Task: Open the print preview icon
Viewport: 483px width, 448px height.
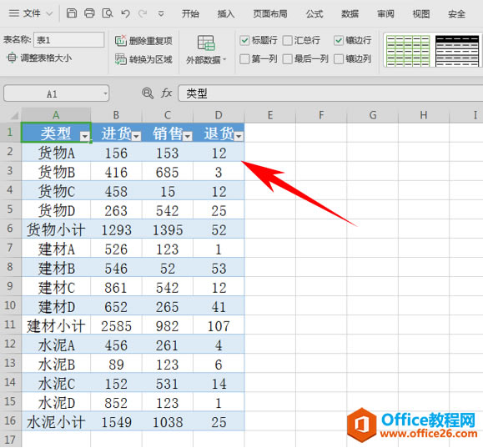Action: pyautogui.click(x=108, y=13)
